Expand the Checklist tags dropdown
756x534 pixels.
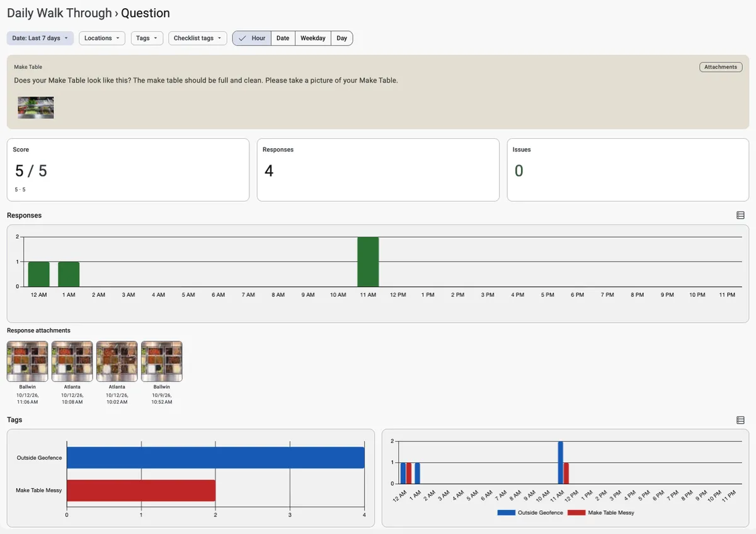(x=197, y=38)
